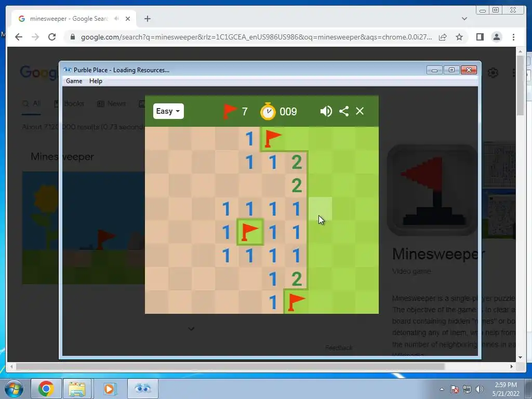532x399 pixels.
Task: Click the red flag counter icon
Action: pos(230,111)
